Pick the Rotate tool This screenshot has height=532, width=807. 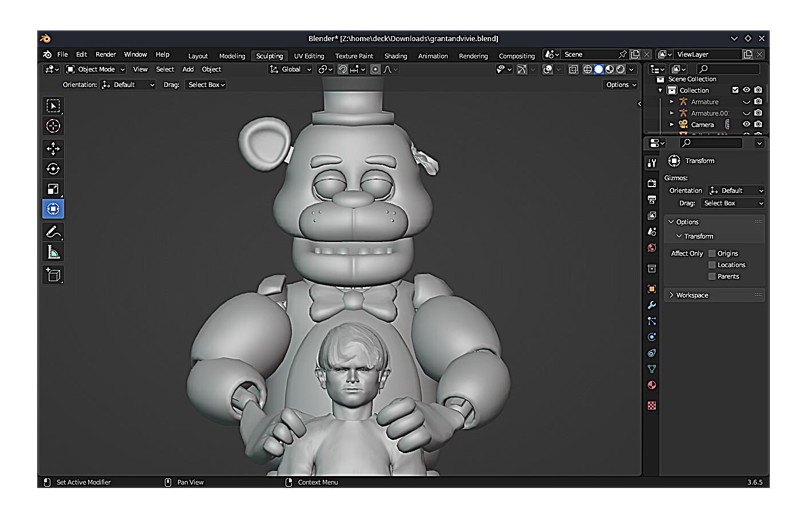(53, 169)
